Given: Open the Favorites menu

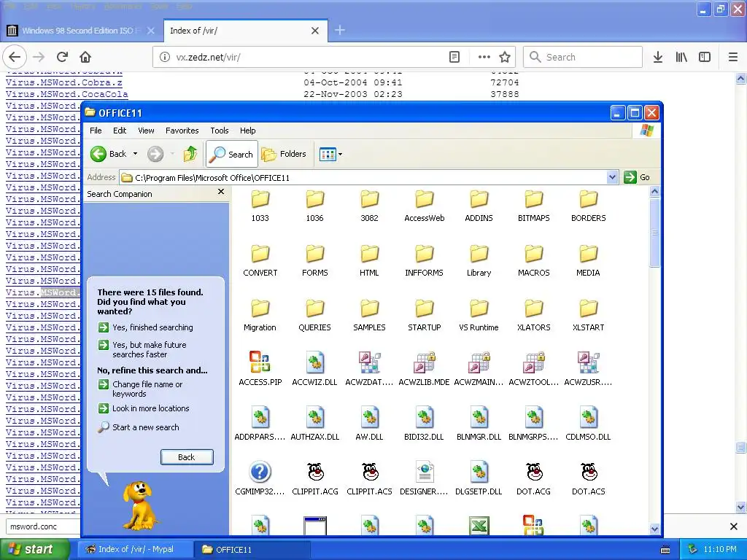Looking at the screenshot, I should click(182, 131).
